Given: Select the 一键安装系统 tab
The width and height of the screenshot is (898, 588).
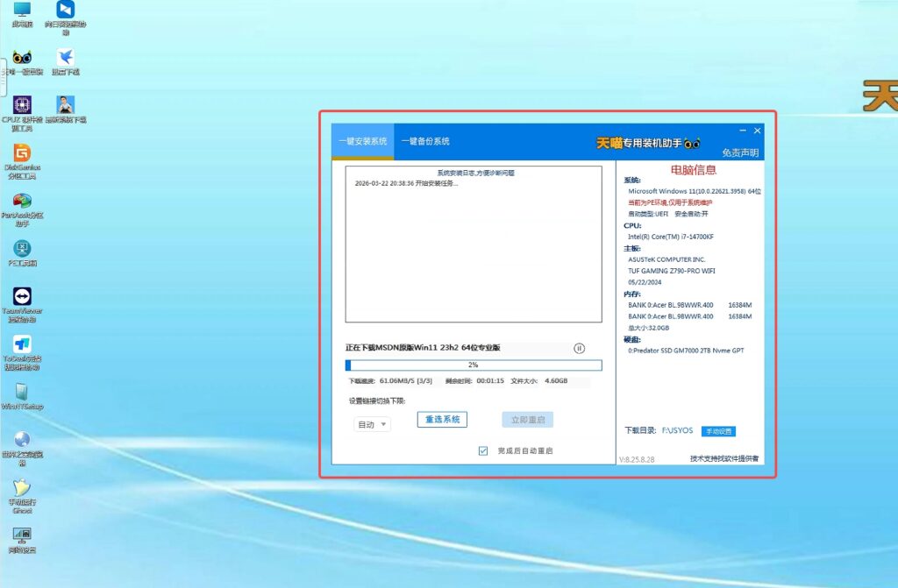Looking at the screenshot, I should [x=363, y=141].
